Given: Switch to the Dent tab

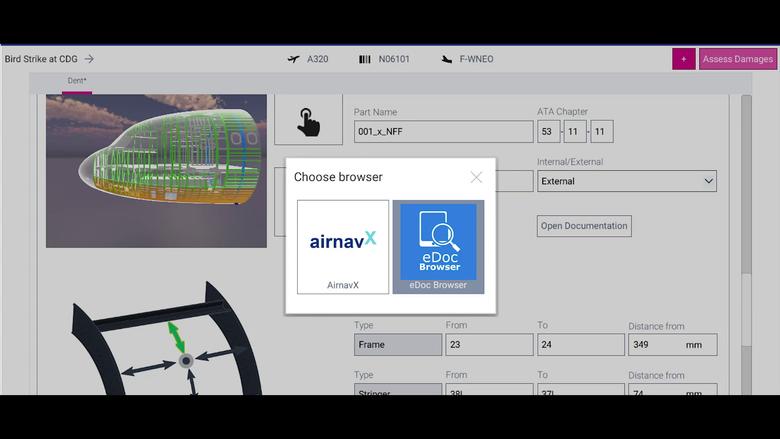Looking at the screenshot, I should (77, 81).
